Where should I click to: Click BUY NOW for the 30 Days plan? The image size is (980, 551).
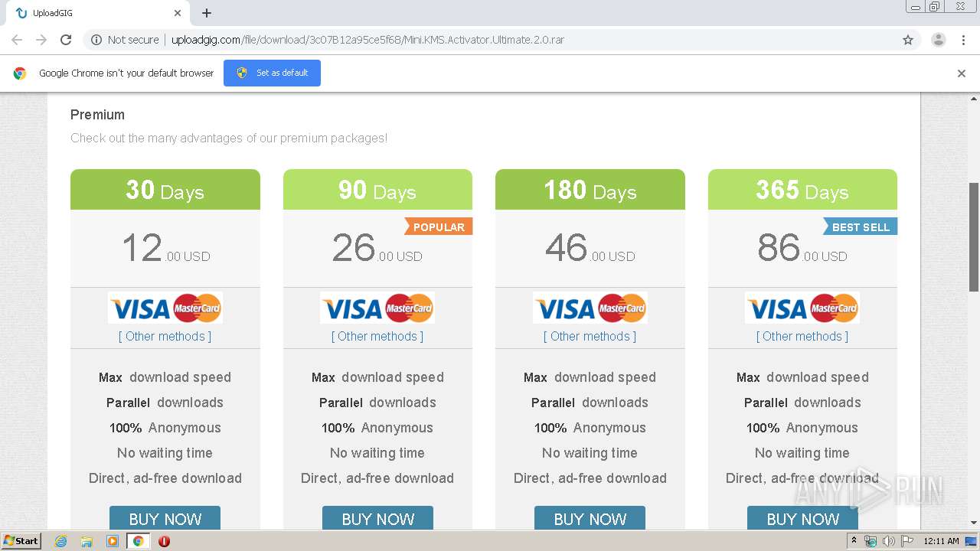pos(165,518)
